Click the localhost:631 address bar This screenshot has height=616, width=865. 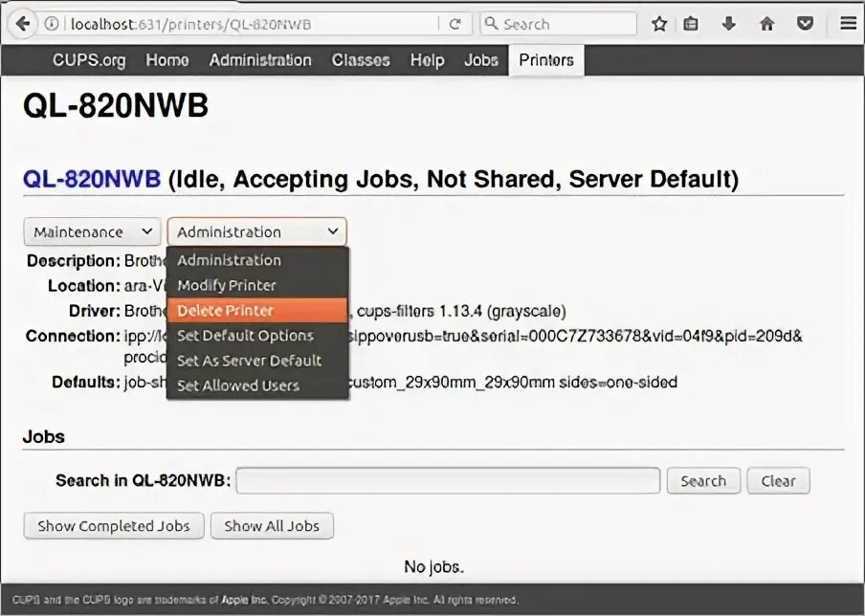point(242,24)
